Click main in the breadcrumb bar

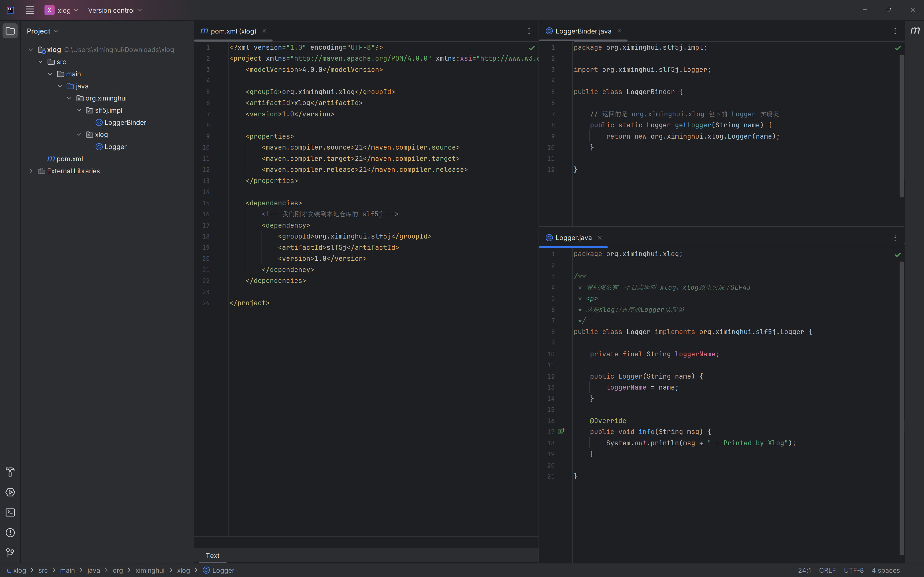67,570
